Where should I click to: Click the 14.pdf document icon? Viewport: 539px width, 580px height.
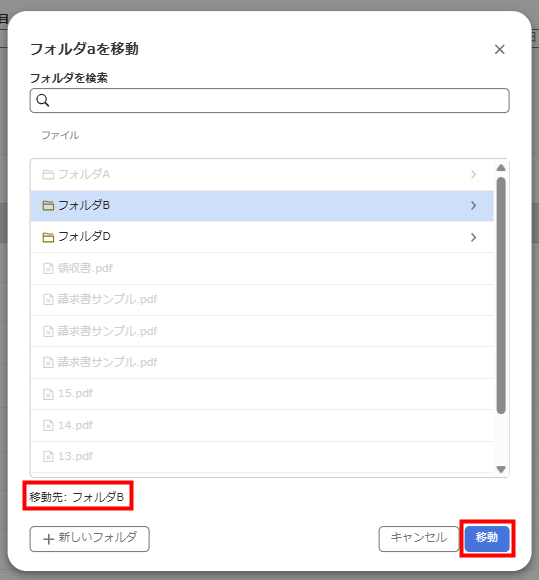pyautogui.click(x=48, y=425)
